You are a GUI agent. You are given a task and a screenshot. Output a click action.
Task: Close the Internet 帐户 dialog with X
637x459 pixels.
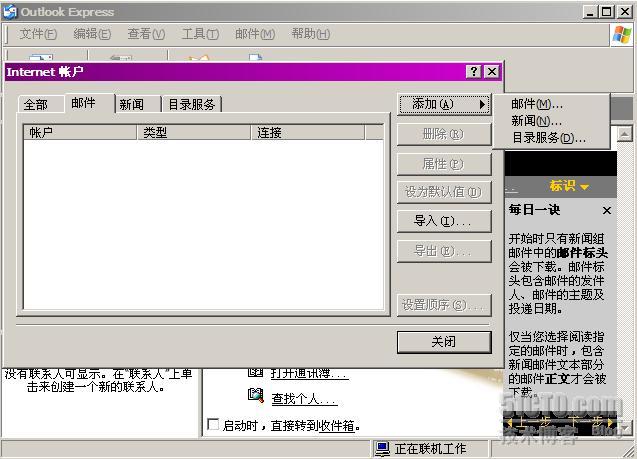pos(491,72)
